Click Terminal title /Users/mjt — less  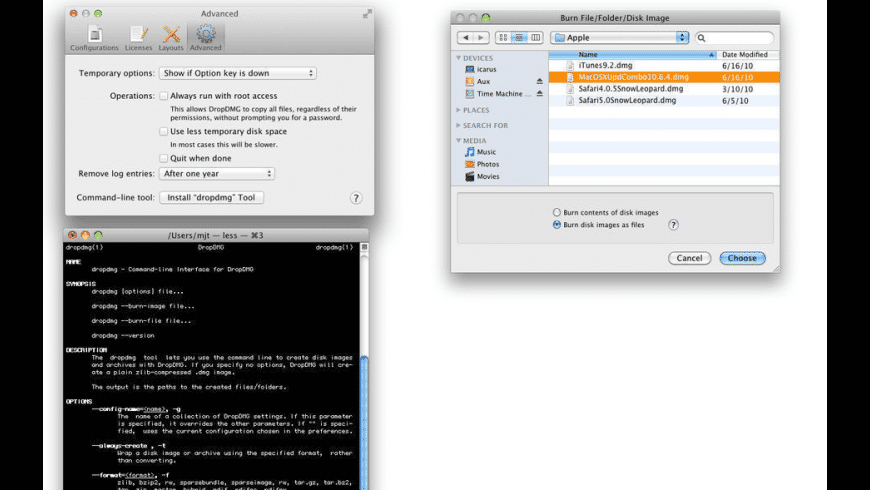[x=215, y=235]
